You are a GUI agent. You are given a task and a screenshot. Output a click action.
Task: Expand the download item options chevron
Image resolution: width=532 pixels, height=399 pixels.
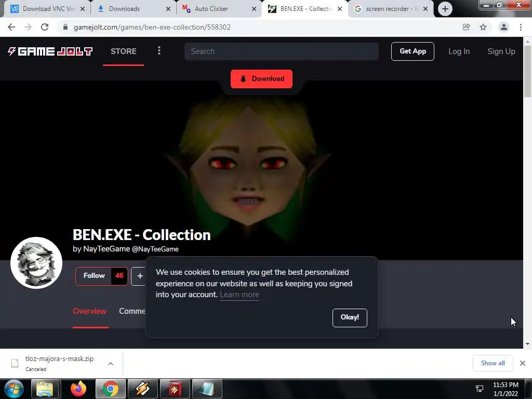[111, 364]
